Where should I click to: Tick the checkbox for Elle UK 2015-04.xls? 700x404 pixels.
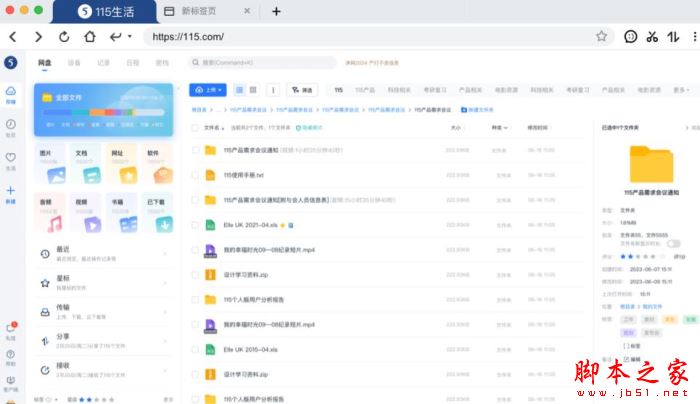(x=195, y=350)
